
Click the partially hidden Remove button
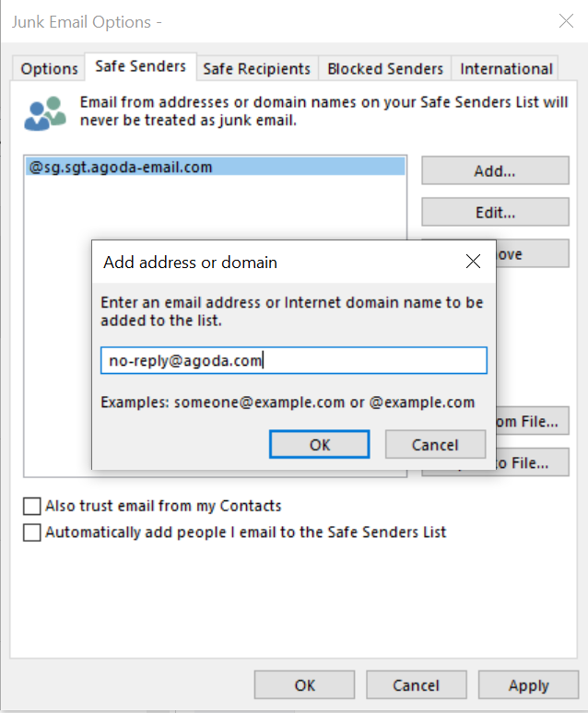532,253
